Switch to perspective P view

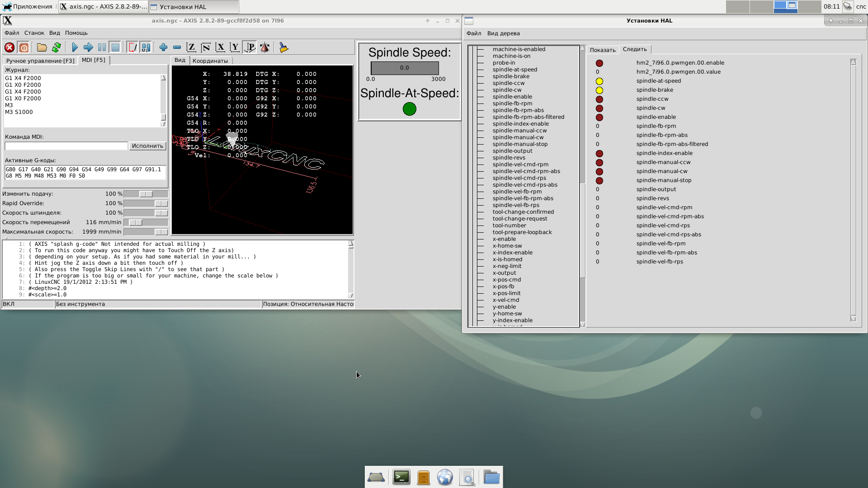pos(250,47)
